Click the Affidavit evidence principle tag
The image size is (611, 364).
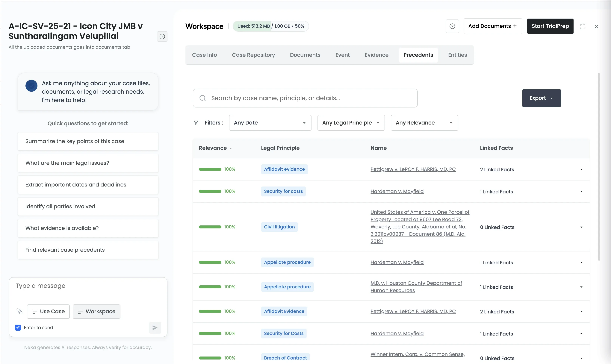pos(284,169)
